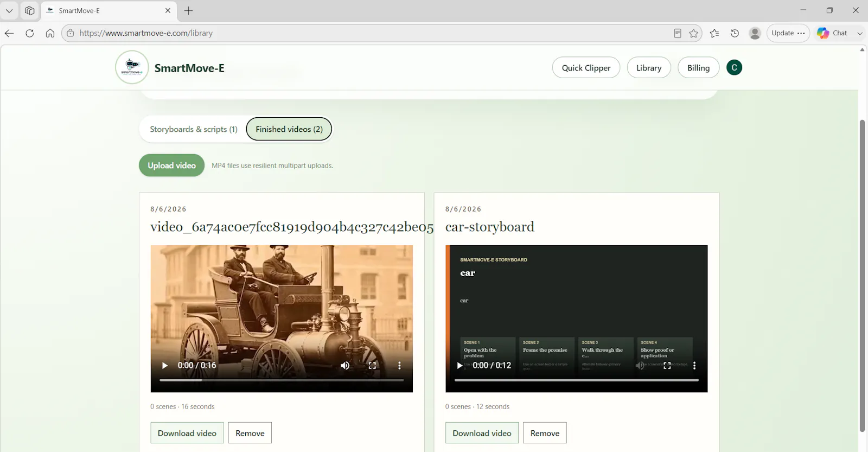View site information lock icon
Image resolution: width=868 pixels, height=452 pixels.
tap(70, 33)
